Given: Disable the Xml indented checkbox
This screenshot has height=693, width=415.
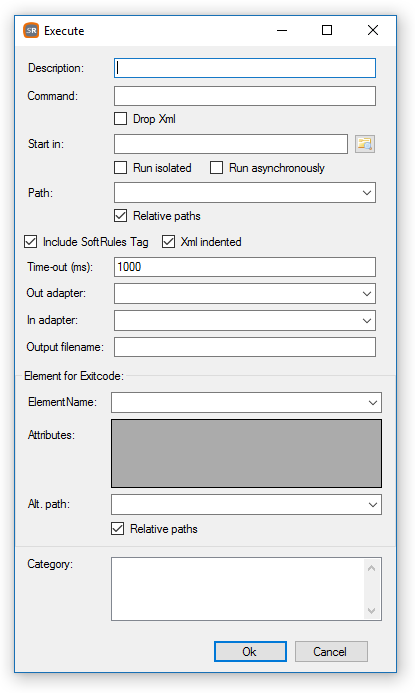Looking at the screenshot, I should tap(168, 242).
